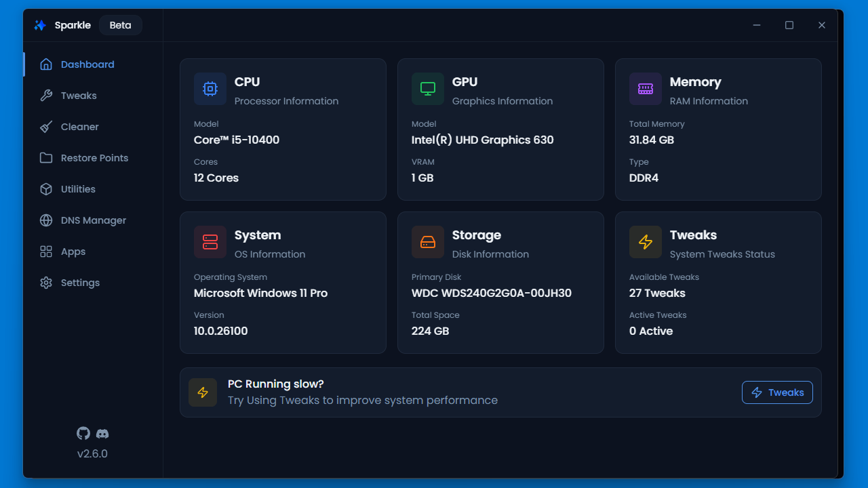Screen dimensions: 868x488
Task: Click the DDR4 memory type value
Action: click(644, 178)
